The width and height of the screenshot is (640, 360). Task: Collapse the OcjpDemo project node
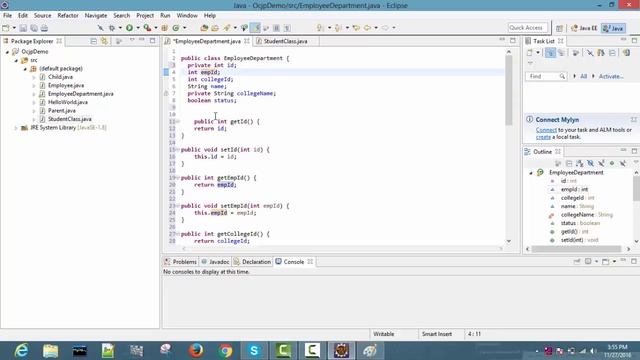coord(7,52)
